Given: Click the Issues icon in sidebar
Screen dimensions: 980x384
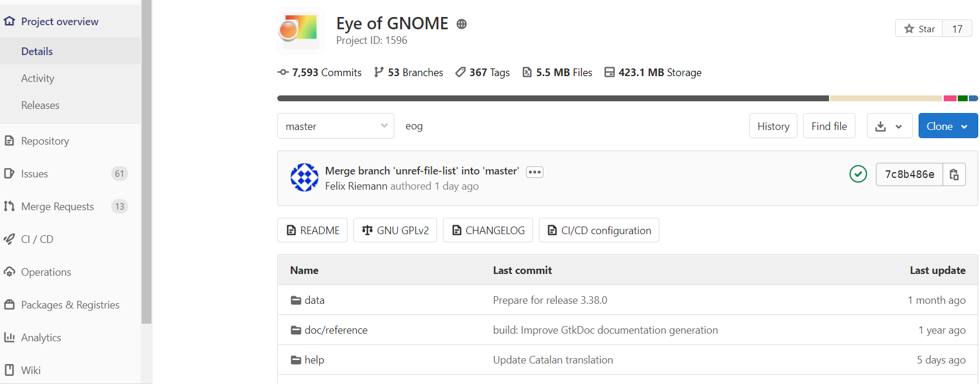Looking at the screenshot, I should click(9, 174).
